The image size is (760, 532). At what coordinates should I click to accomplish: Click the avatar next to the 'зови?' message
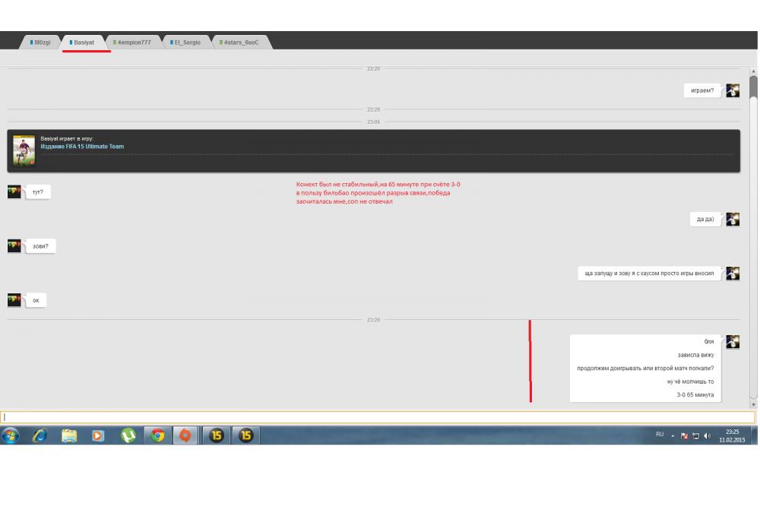(x=14, y=246)
